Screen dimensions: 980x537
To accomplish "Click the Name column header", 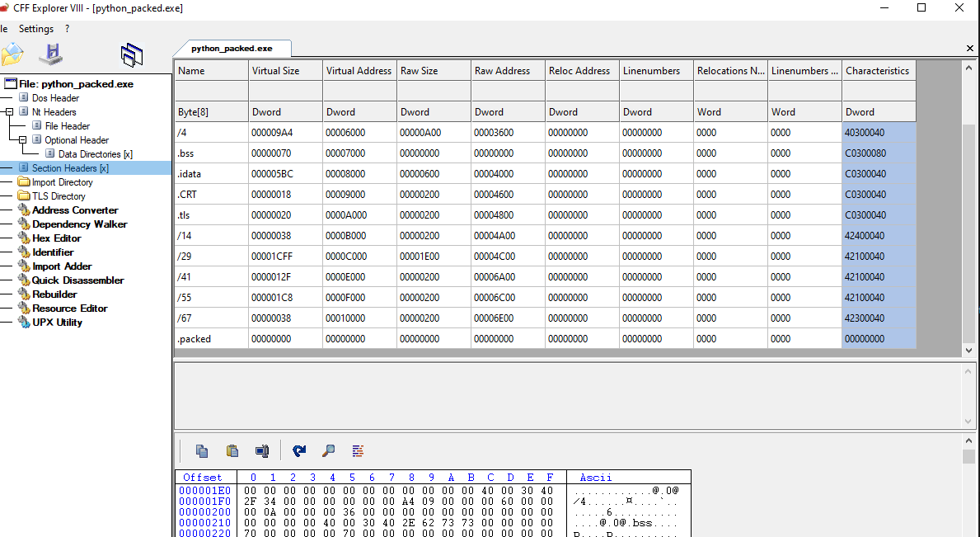I will [212, 71].
